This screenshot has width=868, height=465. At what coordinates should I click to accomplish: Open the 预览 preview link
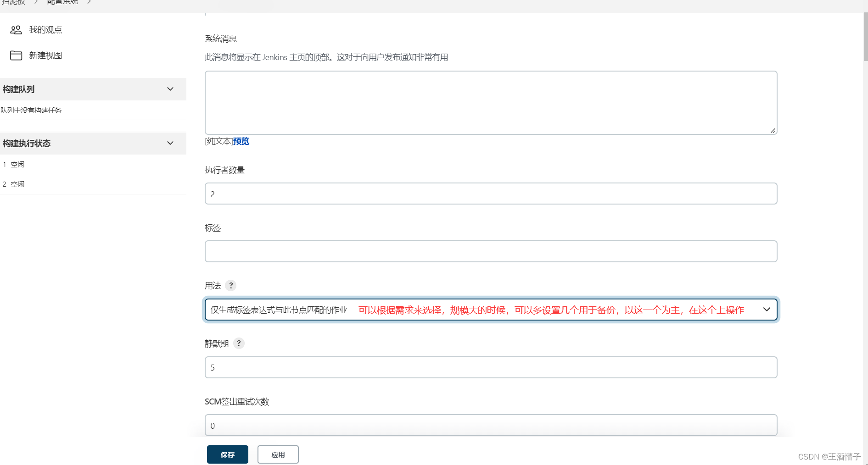[241, 141]
